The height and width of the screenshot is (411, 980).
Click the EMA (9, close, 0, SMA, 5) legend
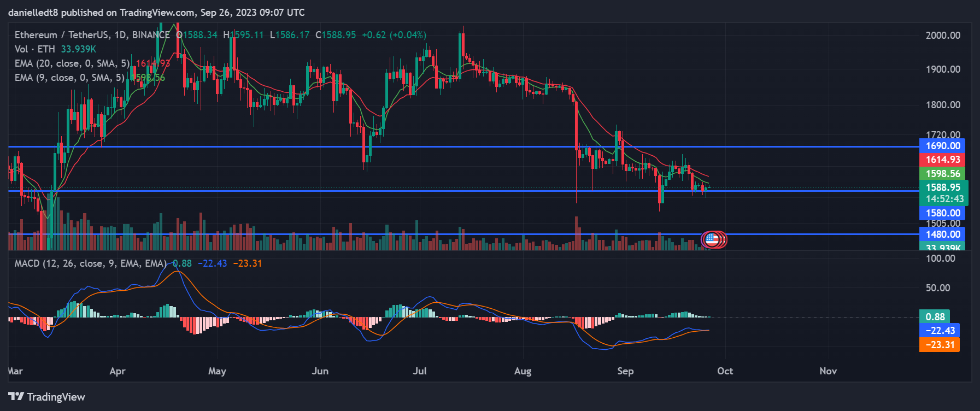69,78
